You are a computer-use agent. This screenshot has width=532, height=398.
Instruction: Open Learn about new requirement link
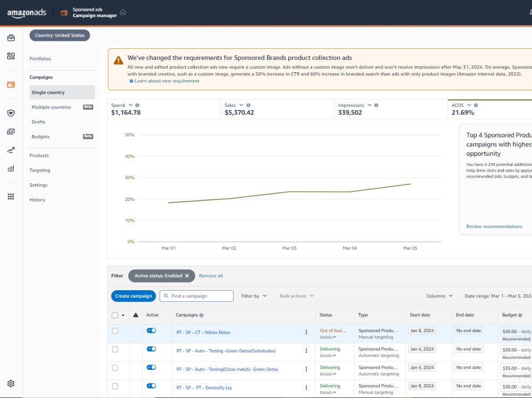click(x=167, y=81)
